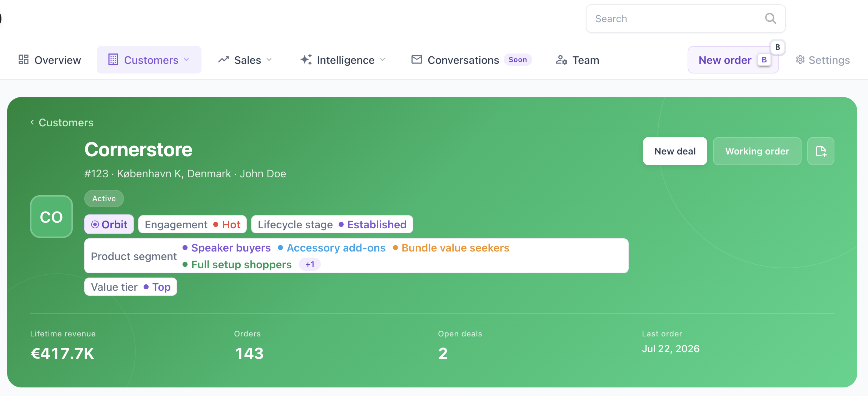
Task: Click the search magnifier icon
Action: 770,19
